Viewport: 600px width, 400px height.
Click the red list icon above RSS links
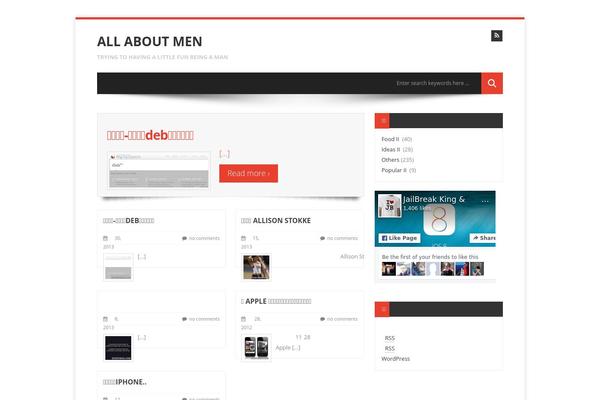[382, 309]
